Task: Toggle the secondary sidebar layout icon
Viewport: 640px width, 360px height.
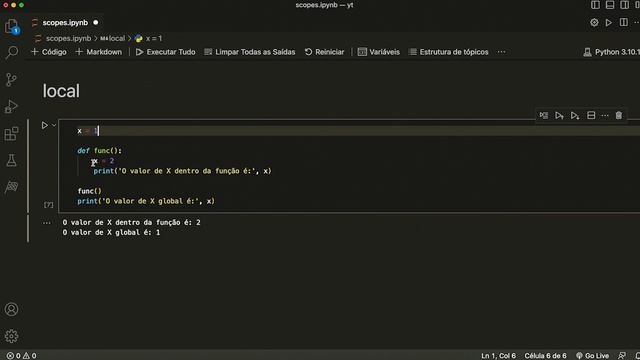Action: coord(624,5)
